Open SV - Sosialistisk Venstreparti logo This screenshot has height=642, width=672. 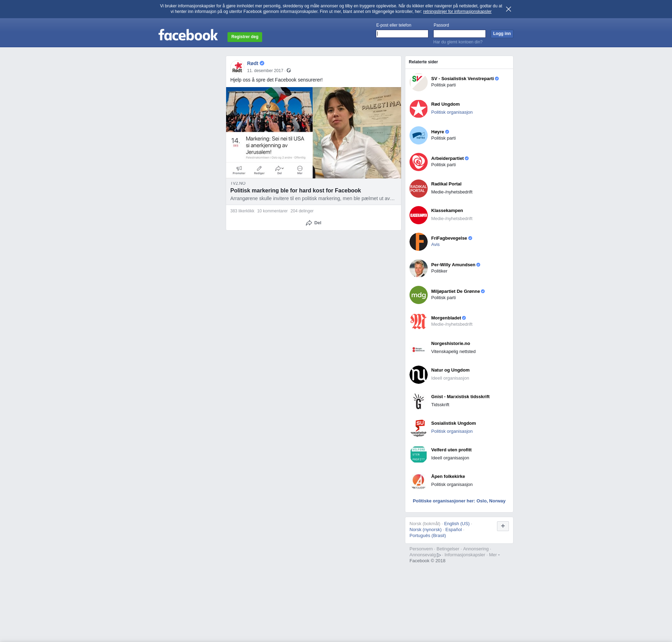(419, 82)
